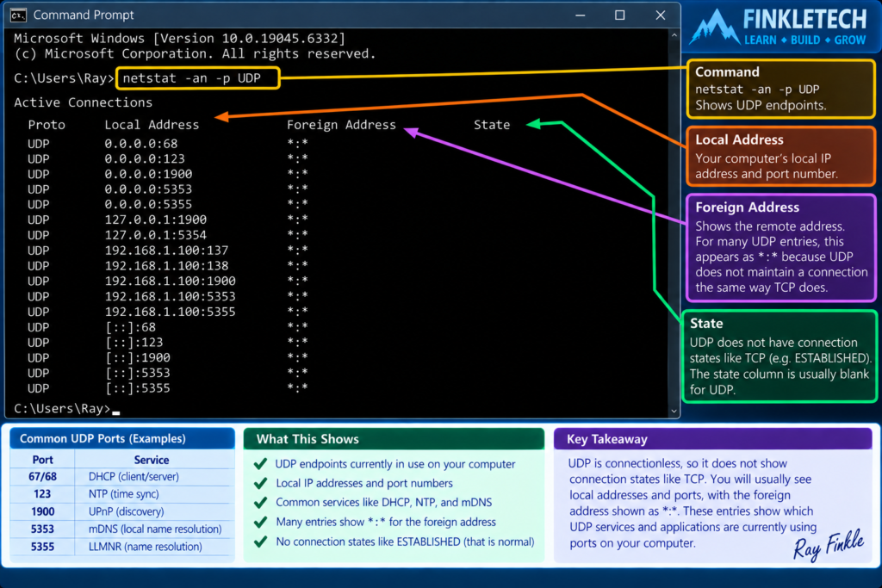Select local address [::]:5355

(x=138, y=388)
